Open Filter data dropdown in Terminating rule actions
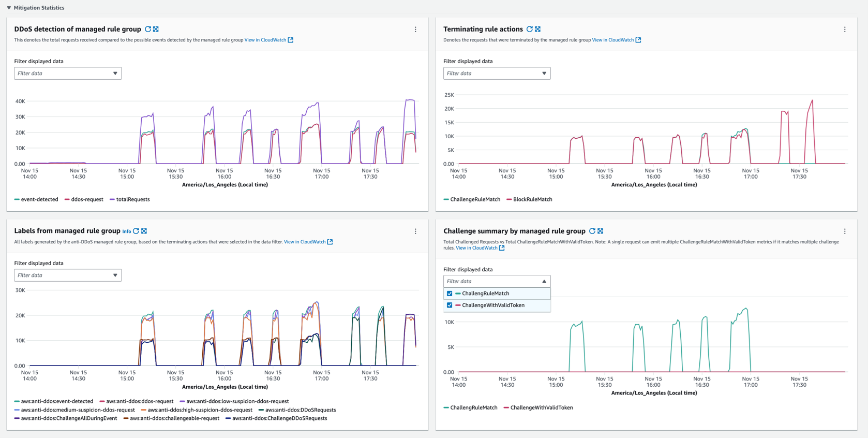 tap(497, 74)
